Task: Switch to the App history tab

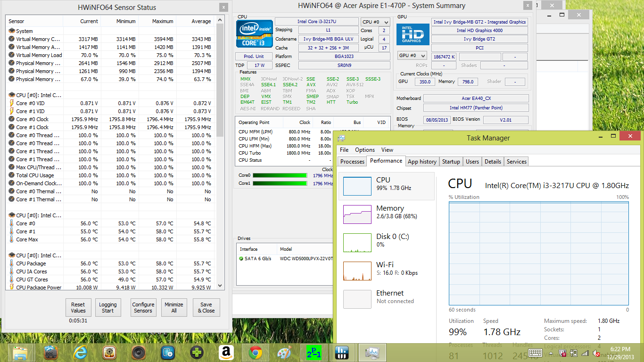Action: click(x=422, y=162)
